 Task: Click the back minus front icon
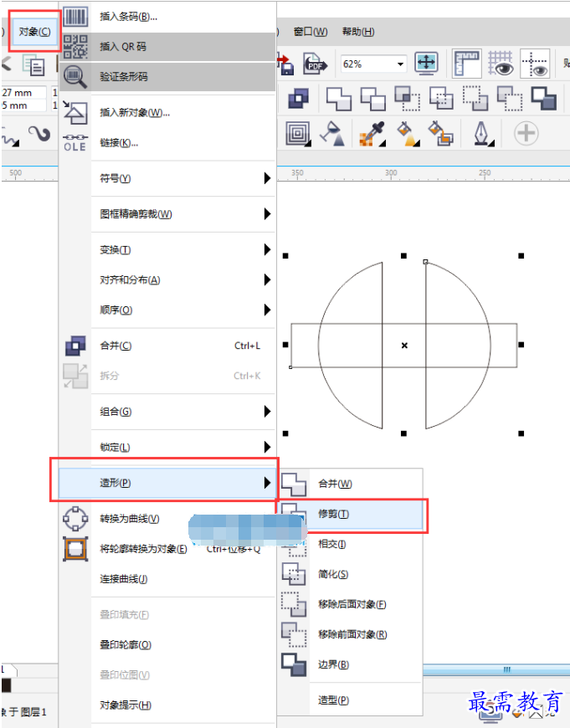coord(509,99)
